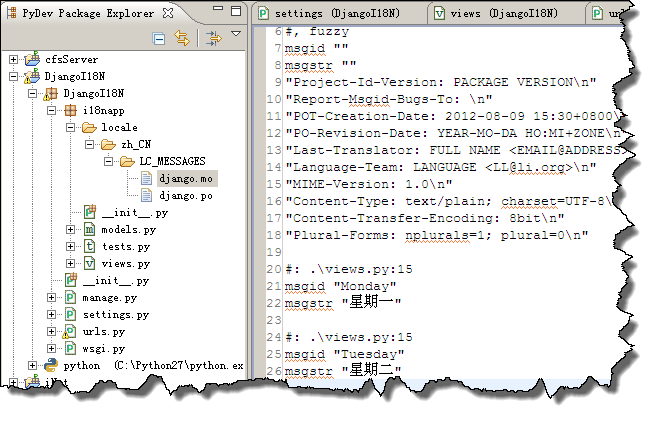Select urls.py in the tree
This screenshot has height=421, width=658.
(104, 332)
